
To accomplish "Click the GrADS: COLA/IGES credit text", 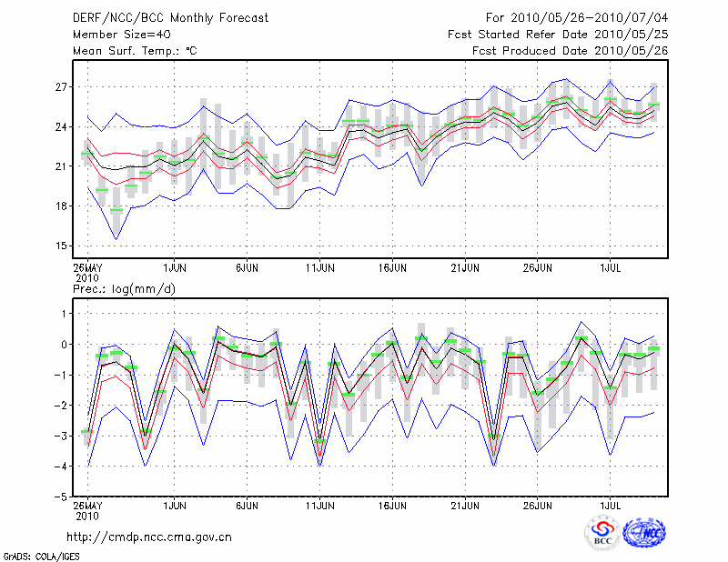I will [42, 555].
